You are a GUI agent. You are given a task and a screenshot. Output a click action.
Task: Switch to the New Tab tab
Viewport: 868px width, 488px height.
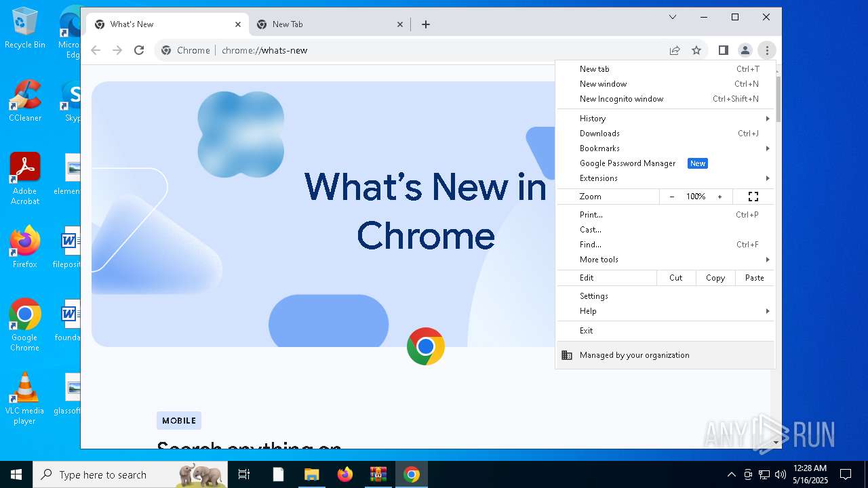tap(329, 24)
